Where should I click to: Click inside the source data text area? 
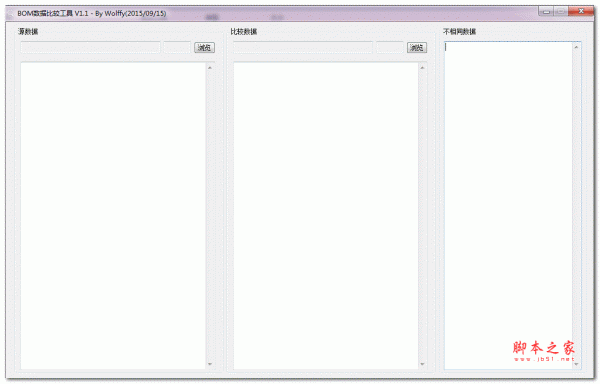(113, 216)
